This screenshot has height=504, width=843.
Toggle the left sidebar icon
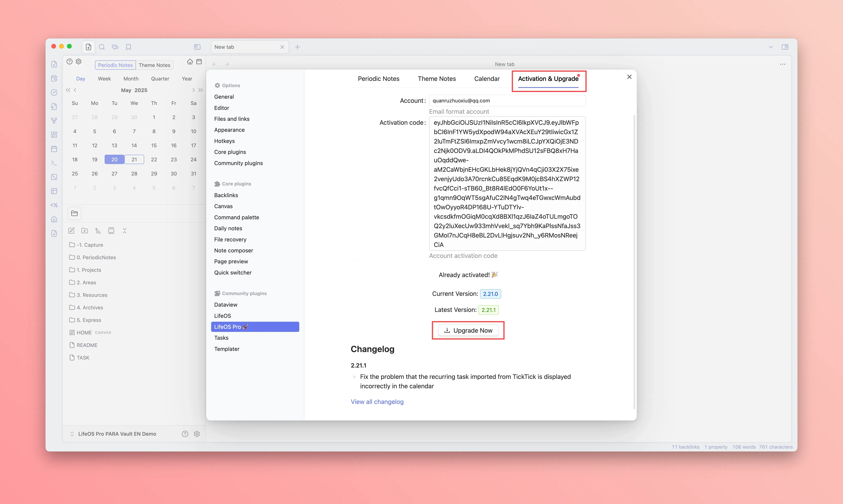tap(197, 47)
